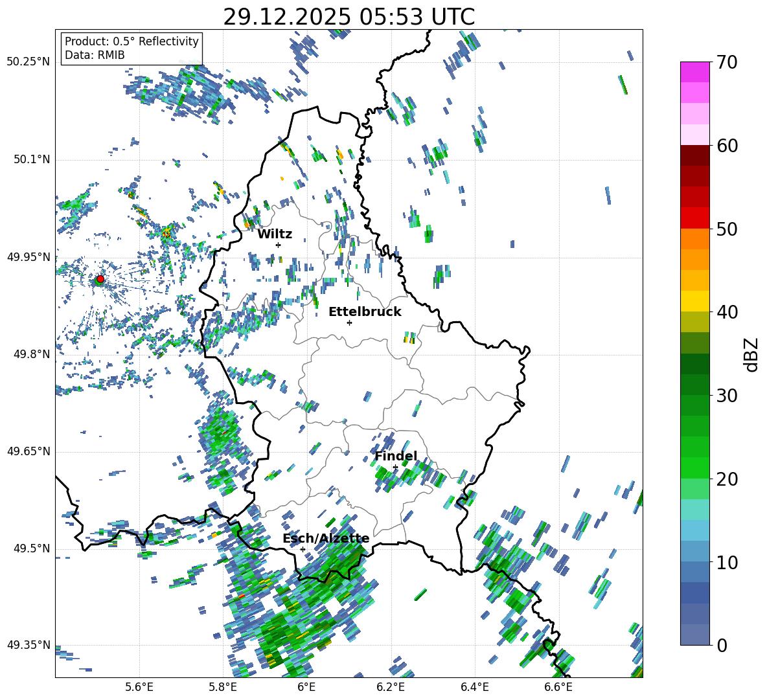Click the orange colorbar segment near 50
The image size is (767, 700).
pyautogui.click(x=695, y=239)
